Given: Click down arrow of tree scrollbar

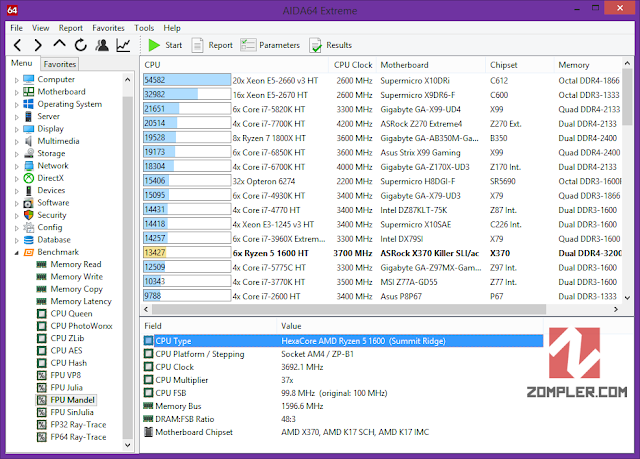Looking at the screenshot, I should [128, 445].
